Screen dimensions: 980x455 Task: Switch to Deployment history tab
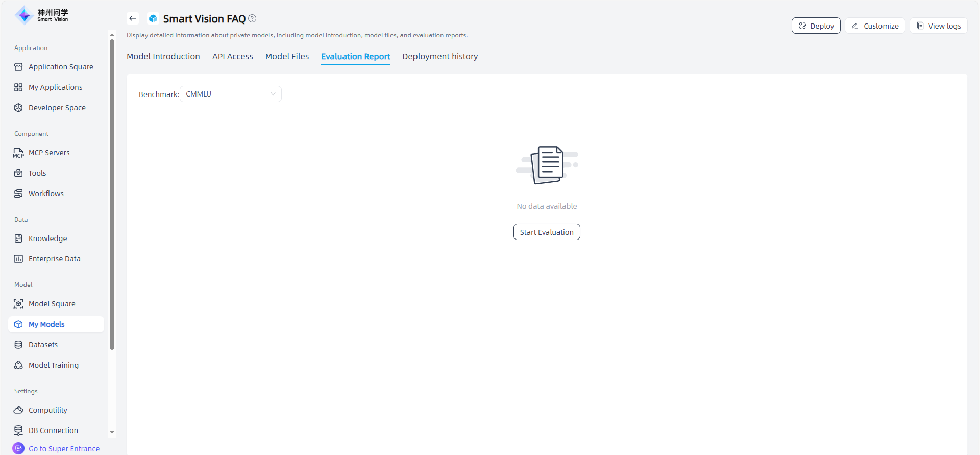pyautogui.click(x=440, y=56)
